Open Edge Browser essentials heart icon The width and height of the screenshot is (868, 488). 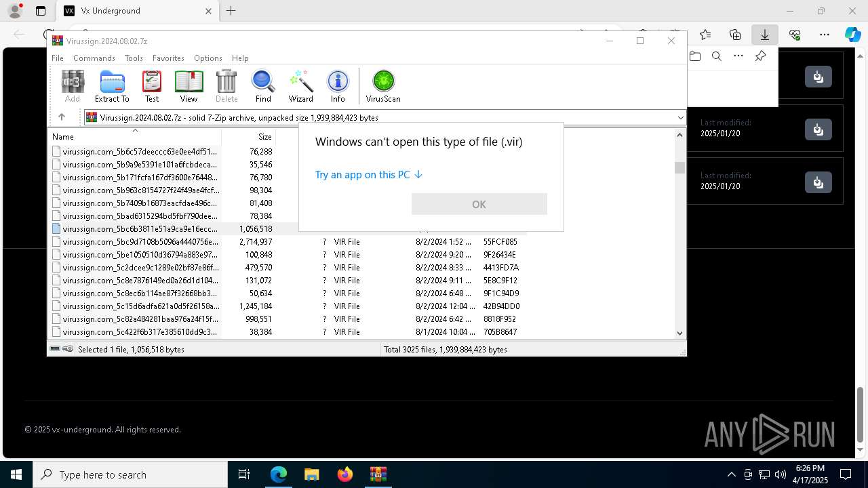click(x=795, y=35)
